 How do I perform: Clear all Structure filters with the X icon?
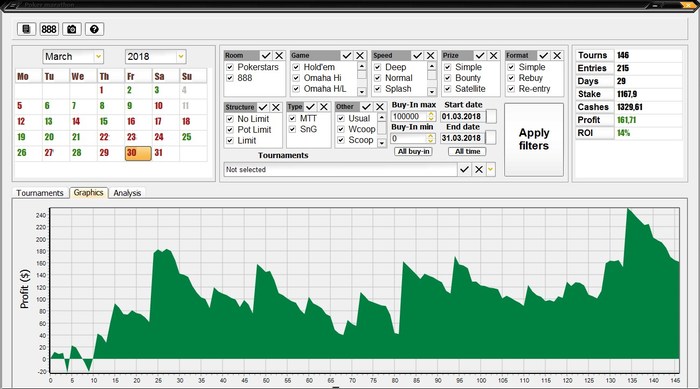click(x=276, y=107)
